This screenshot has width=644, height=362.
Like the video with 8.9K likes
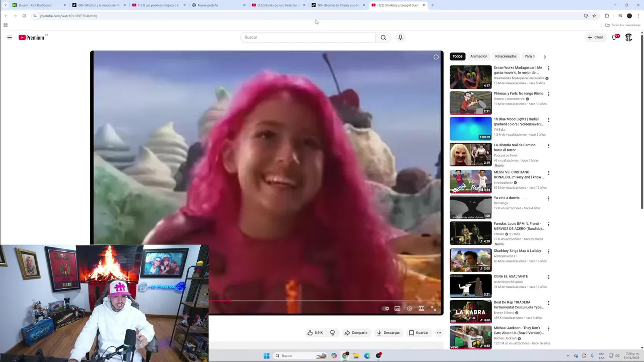315,333
